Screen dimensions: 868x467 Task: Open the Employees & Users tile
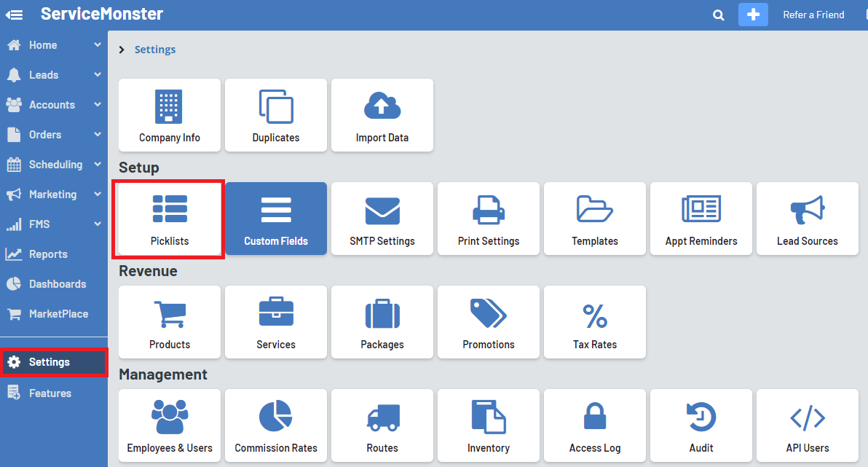coord(170,425)
